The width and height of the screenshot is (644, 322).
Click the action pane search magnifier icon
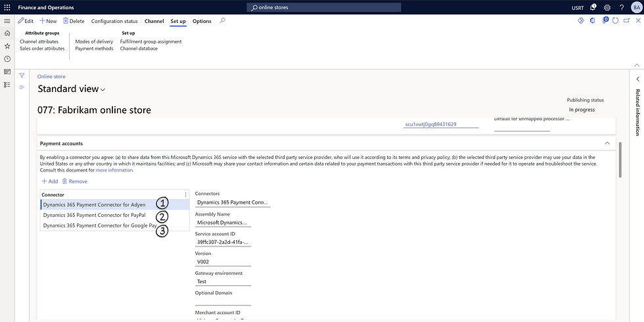pyautogui.click(x=222, y=21)
